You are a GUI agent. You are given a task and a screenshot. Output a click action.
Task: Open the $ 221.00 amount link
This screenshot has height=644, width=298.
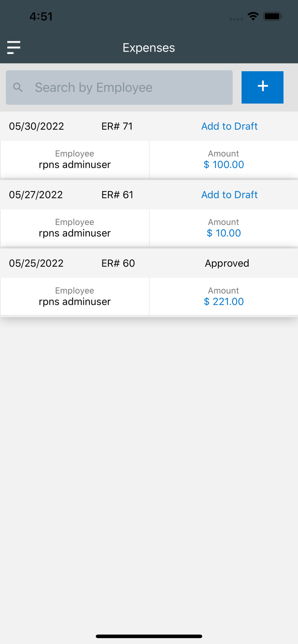224,301
